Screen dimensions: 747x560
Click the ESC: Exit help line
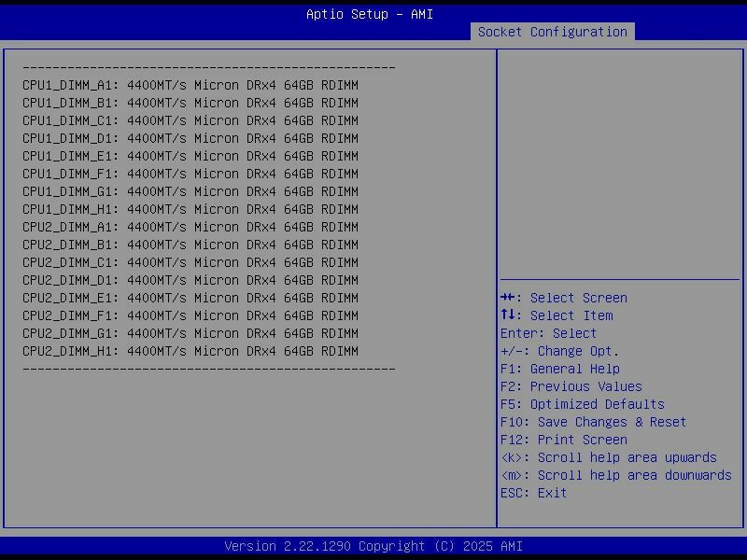(533, 493)
